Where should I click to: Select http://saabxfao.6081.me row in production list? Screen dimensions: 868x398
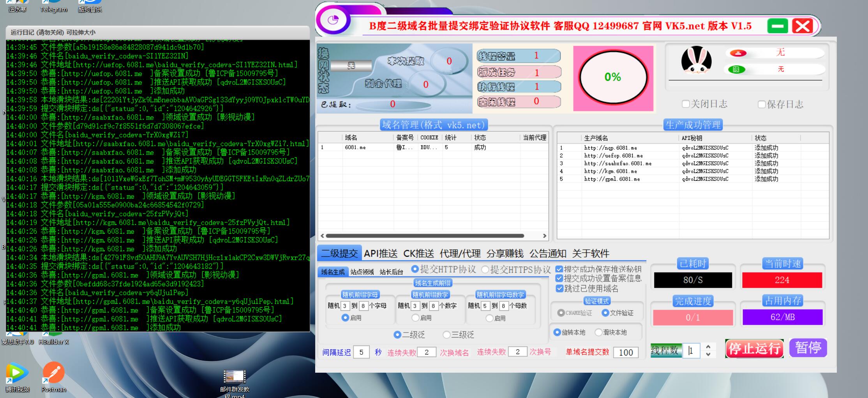click(x=693, y=163)
